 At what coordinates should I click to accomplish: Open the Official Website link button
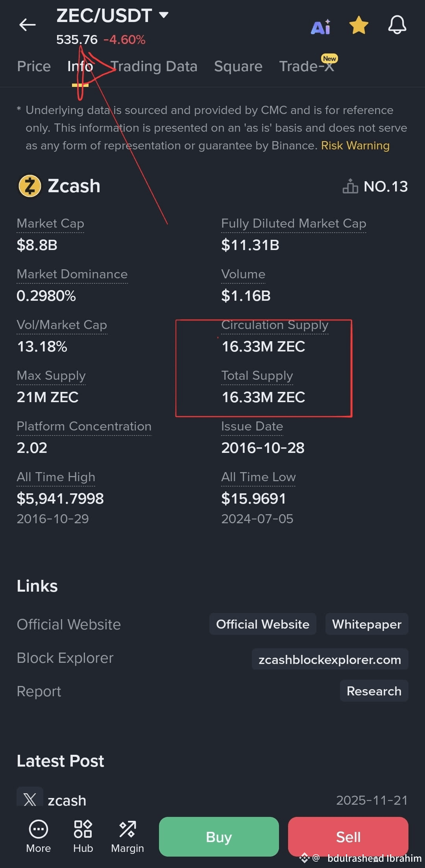point(262,624)
